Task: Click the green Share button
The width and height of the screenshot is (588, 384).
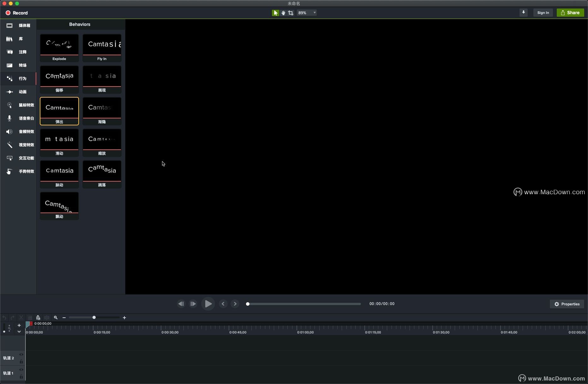Action: 570,13
